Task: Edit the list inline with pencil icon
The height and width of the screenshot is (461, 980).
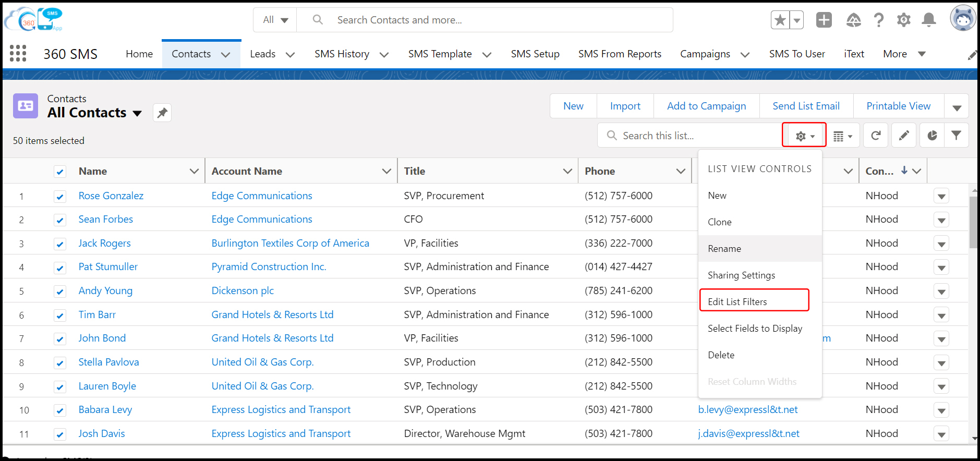Action: pos(904,136)
